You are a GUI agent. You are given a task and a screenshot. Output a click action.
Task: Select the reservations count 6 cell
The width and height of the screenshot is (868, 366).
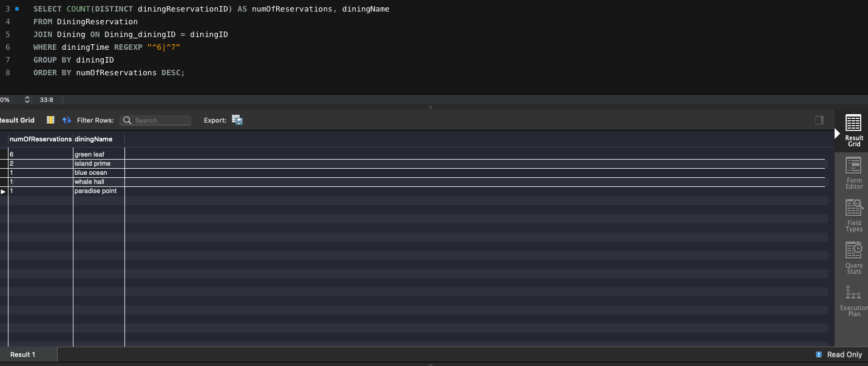click(x=41, y=154)
